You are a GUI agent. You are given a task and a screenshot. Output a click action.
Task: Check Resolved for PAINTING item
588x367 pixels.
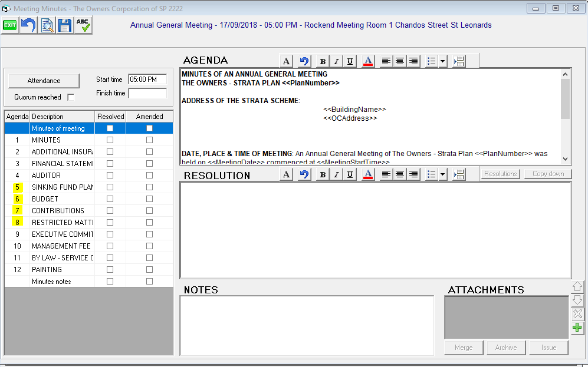[110, 270]
